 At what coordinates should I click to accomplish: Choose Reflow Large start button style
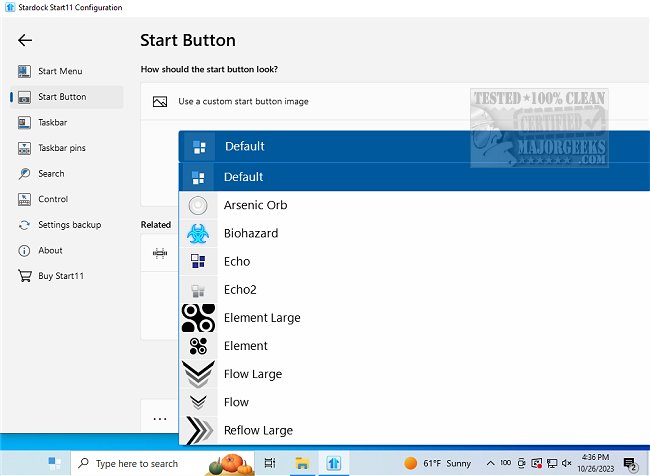coord(414,431)
